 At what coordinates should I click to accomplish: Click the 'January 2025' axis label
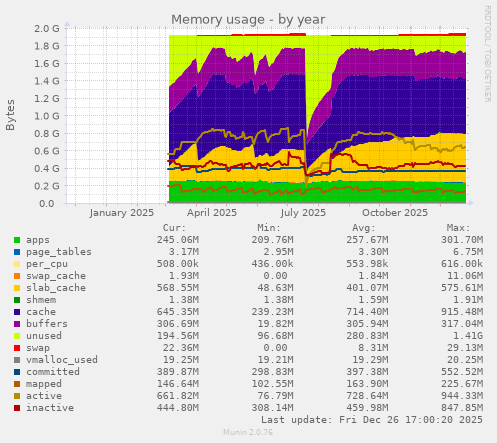[122, 213]
